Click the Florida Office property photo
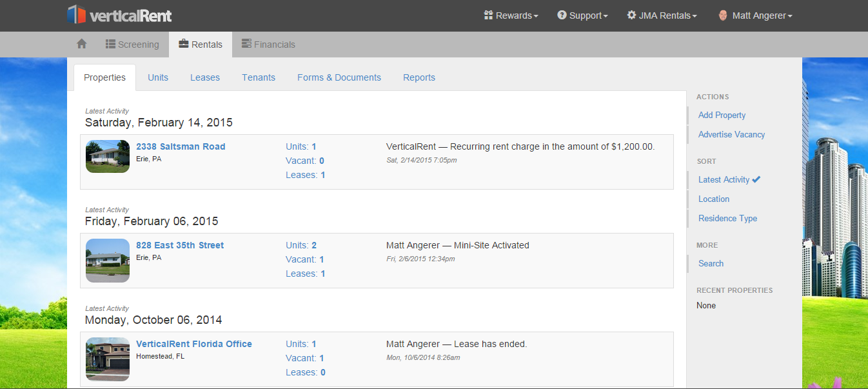This screenshot has width=868, height=389. (108, 359)
